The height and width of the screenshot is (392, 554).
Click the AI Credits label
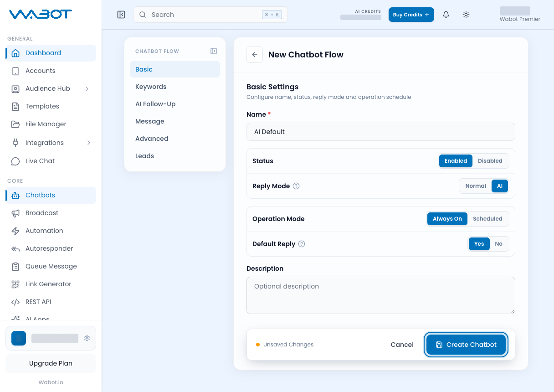[x=368, y=11]
